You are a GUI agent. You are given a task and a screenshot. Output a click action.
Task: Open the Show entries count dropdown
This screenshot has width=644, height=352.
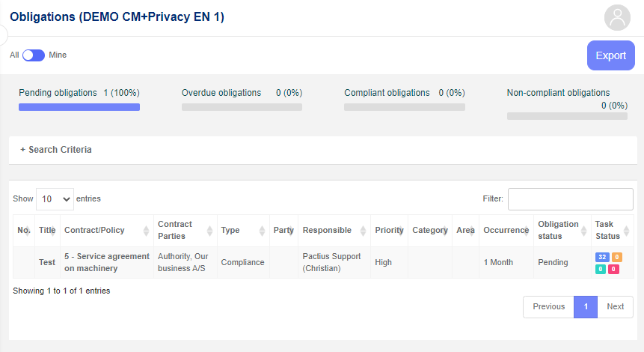55,199
